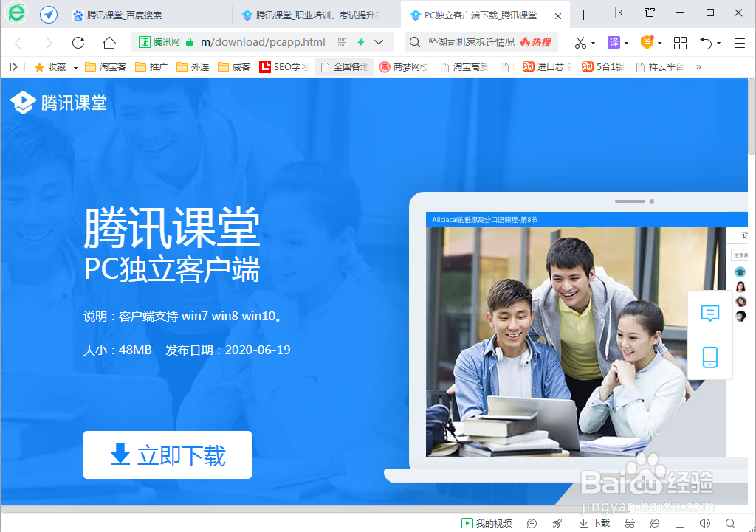Toggle the bookmarks sidebar expander icon

[13, 67]
